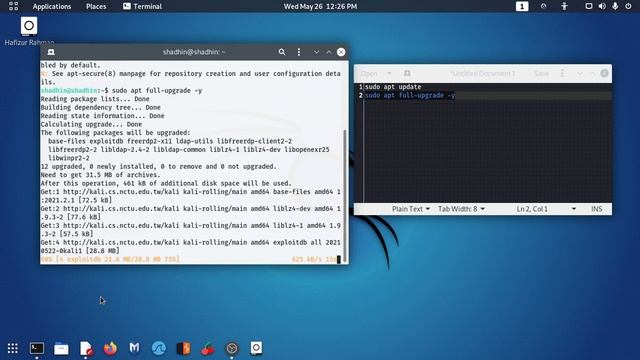Click the round status icon beside workspace indicator
Image resolution: width=640 pixels, height=360 pixels.
point(543,6)
